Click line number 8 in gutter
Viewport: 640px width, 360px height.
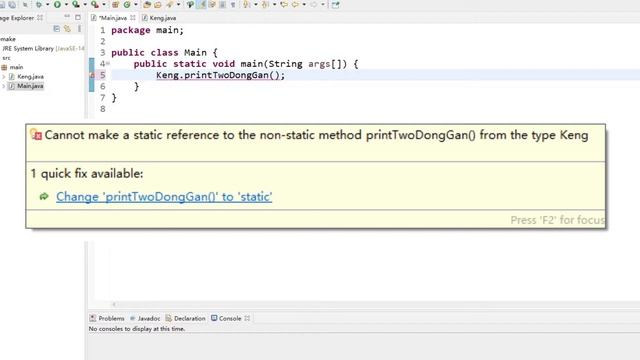click(x=102, y=109)
